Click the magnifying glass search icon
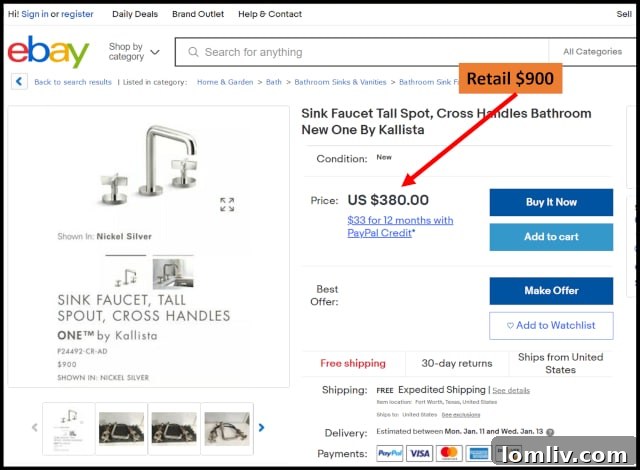Image resolution: width=640 pixels, height=470 pixels. (190, 52)
